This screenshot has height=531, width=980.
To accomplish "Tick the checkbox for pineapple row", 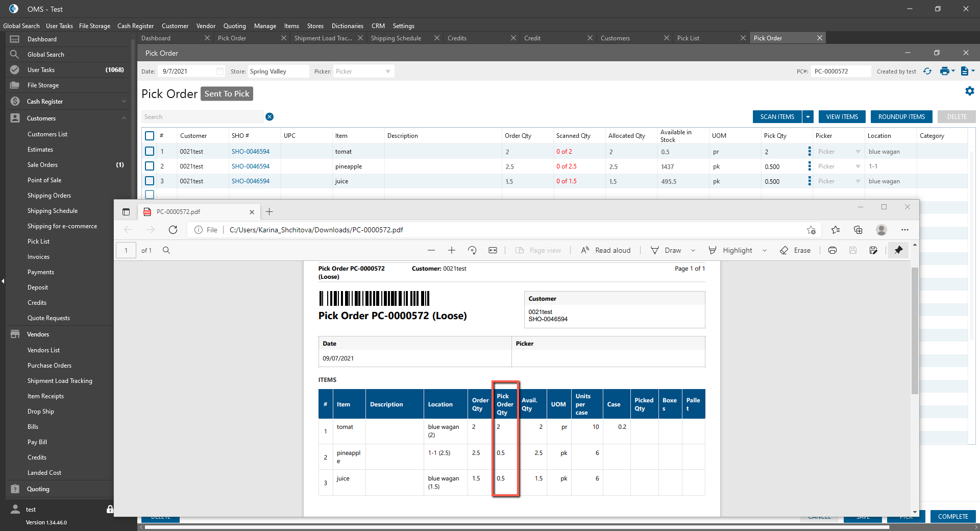I will 150,166.
